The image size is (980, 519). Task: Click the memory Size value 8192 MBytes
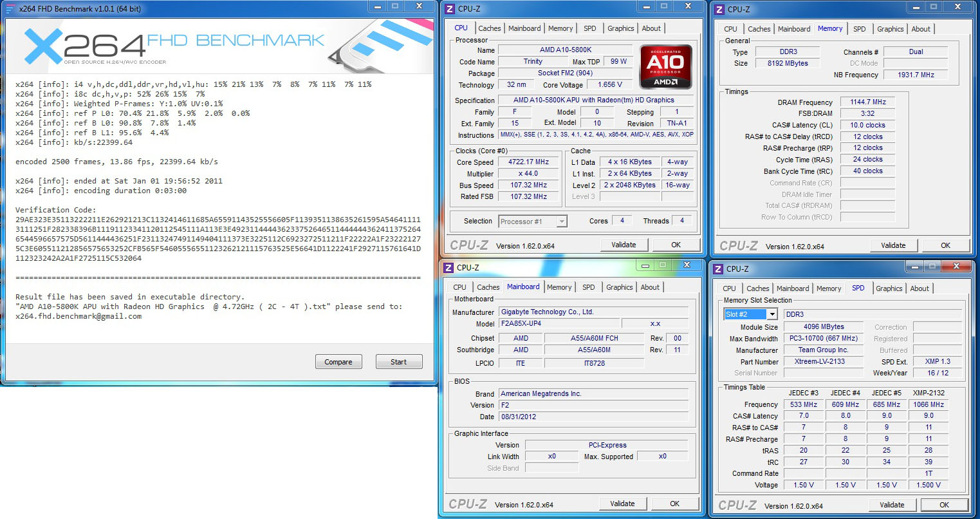coord(788,63)
